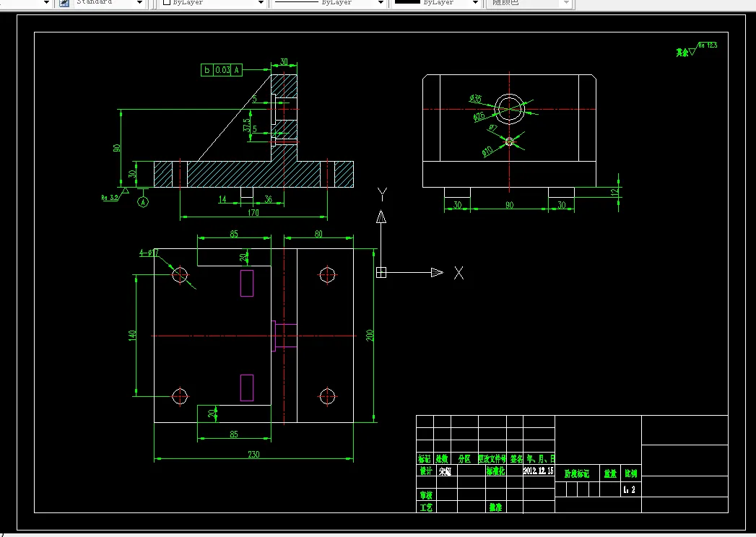The width and height of the screenshot is (756, 537).
Task: Select the Ø26 diameter label
Action: (479, 117)
